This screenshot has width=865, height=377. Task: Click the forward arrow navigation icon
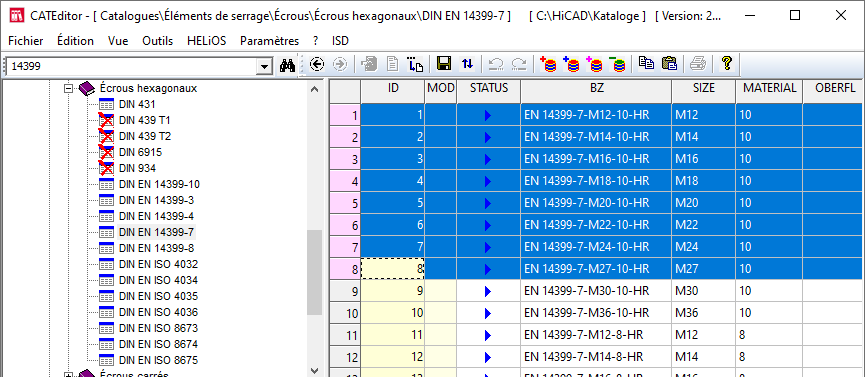[x=340, y=65]
